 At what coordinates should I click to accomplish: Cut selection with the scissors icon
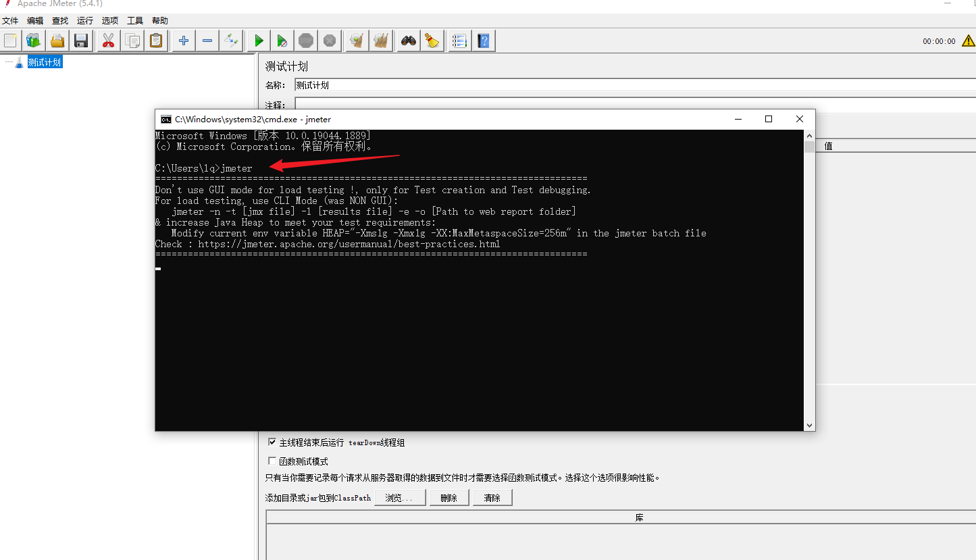point(107,41)
